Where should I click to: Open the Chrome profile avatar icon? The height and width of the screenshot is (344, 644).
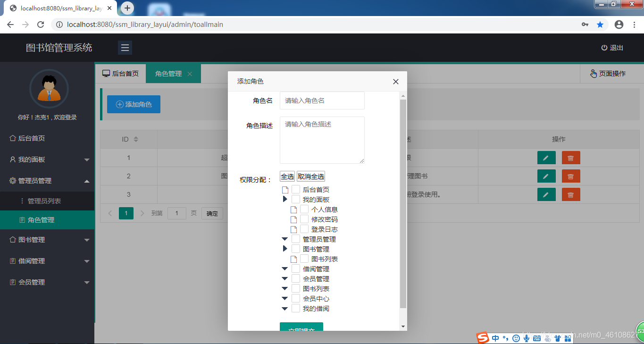[619, 25]
